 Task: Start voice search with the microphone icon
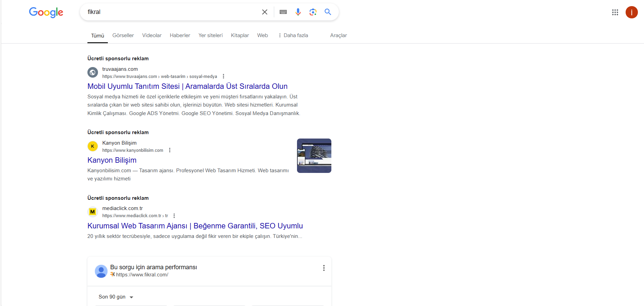point(298,12)
